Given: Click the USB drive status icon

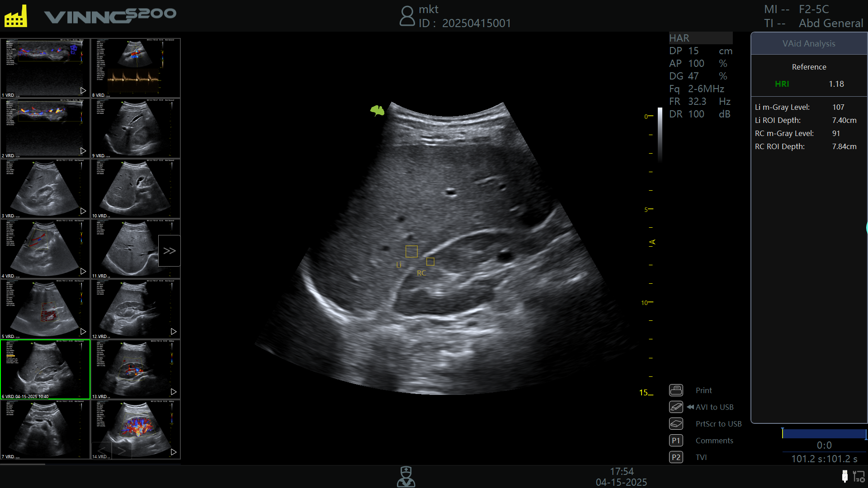Looking at the screenshot, I should click(844, 476).
